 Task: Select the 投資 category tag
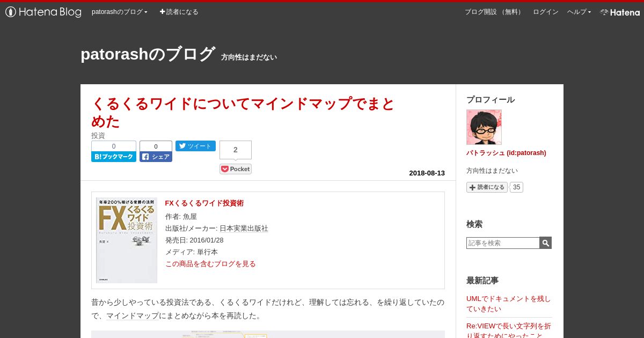[98, 136]
